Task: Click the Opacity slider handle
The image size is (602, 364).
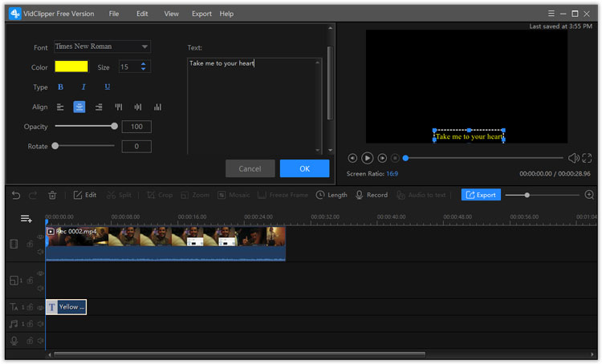Action: pyautogui.click(x=114, y=126)
